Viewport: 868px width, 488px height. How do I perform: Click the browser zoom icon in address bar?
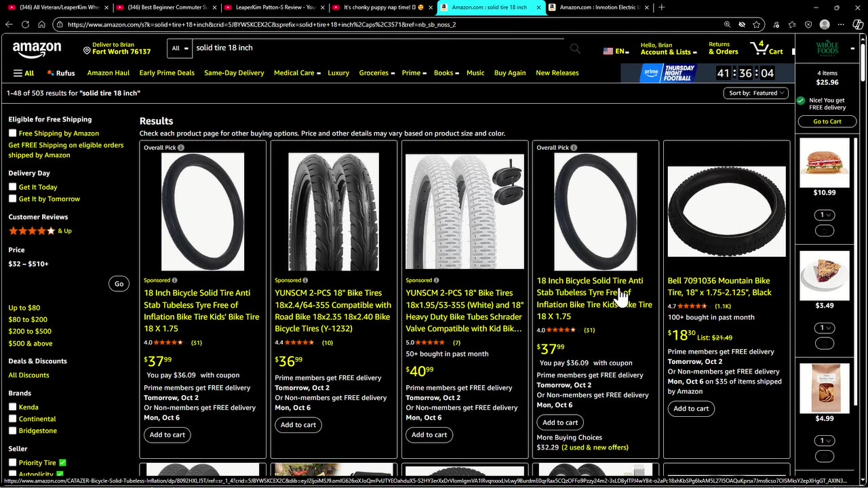click(727, 24)
